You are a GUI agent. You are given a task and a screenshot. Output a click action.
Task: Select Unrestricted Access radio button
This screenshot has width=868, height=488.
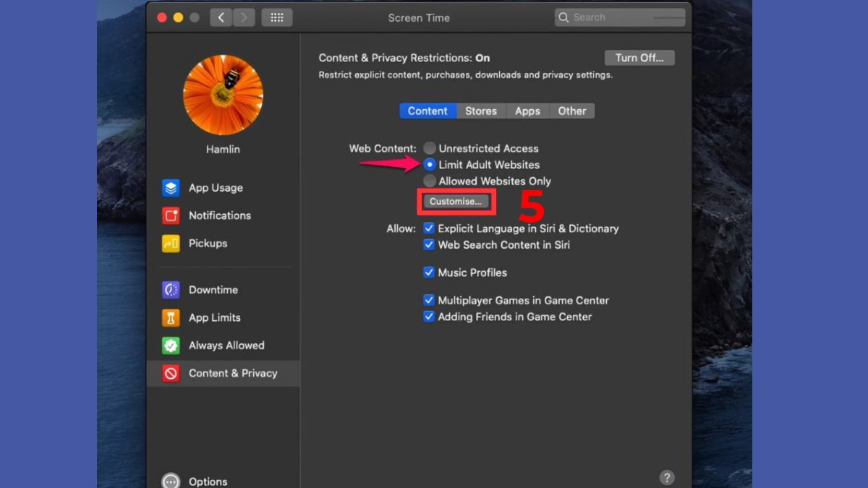430,148
